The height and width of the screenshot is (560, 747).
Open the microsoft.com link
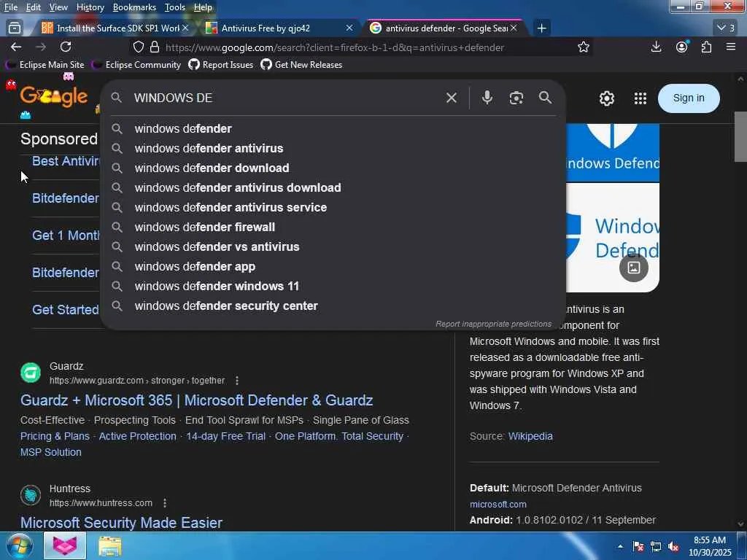coord(498,505)
